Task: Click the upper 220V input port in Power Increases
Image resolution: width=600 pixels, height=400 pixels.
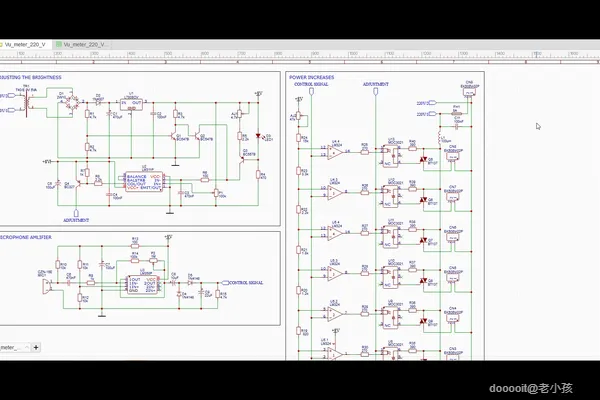Action: 432,103
